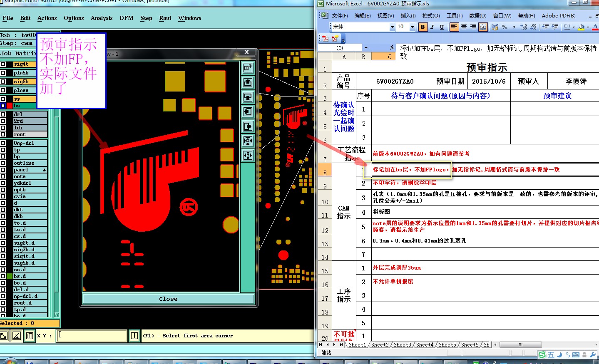Image resolution: width=599 pixels, height=364 pixels.
Task: Toggle checkbox for layer sig4t
Action: click(3, 64)
